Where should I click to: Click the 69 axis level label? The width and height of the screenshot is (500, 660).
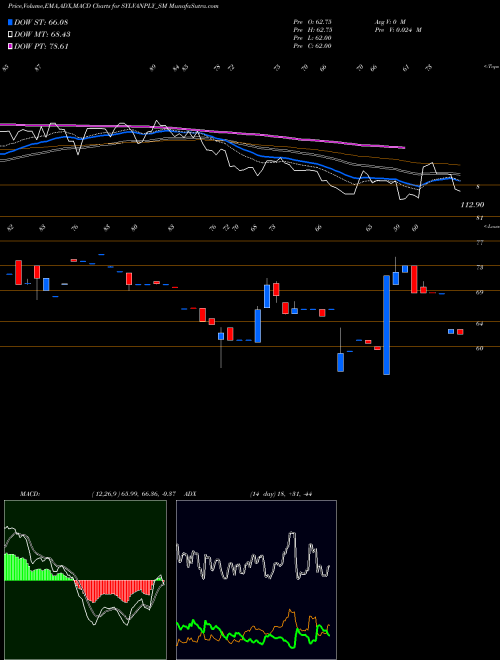point(479,293)
